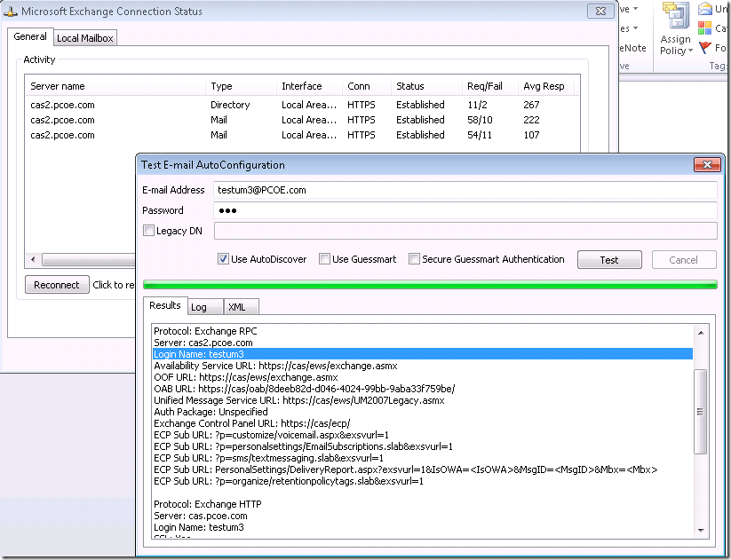Image resolution: width=731 pixels, height=560 pixels.
Task: Click the Password field
Action: (465, 210)
